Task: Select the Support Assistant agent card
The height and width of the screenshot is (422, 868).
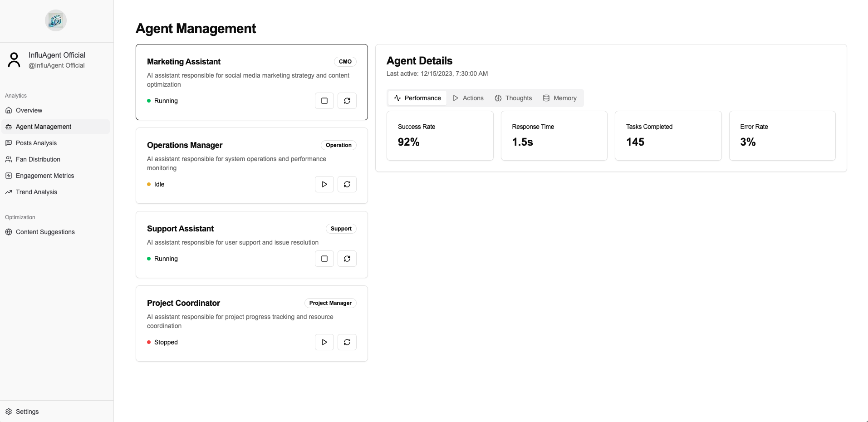Action: click(251, 244)
